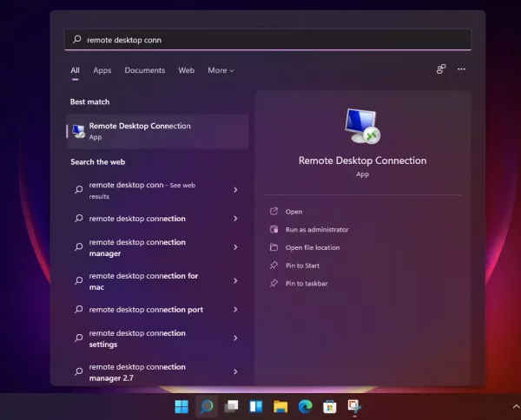Expand arrow for 'connection port' suggestion
Viewport: 521px width, 420px height.
[235, 310]
